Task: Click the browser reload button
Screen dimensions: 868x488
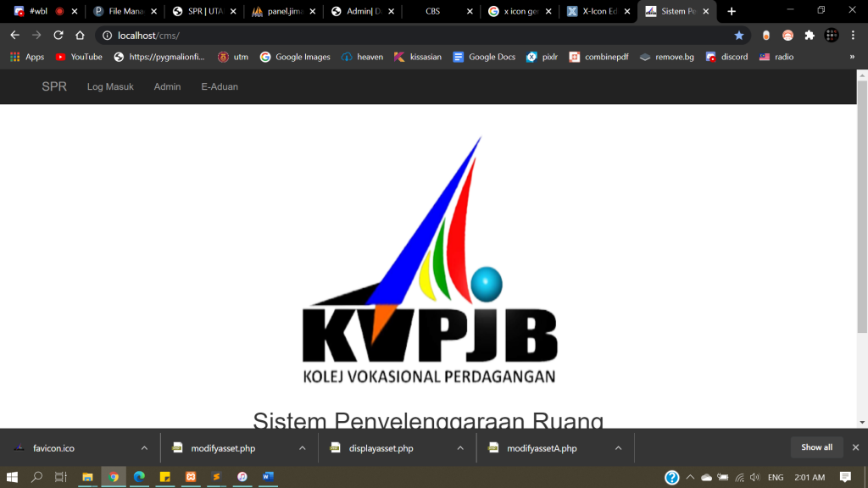Action: 58,36
